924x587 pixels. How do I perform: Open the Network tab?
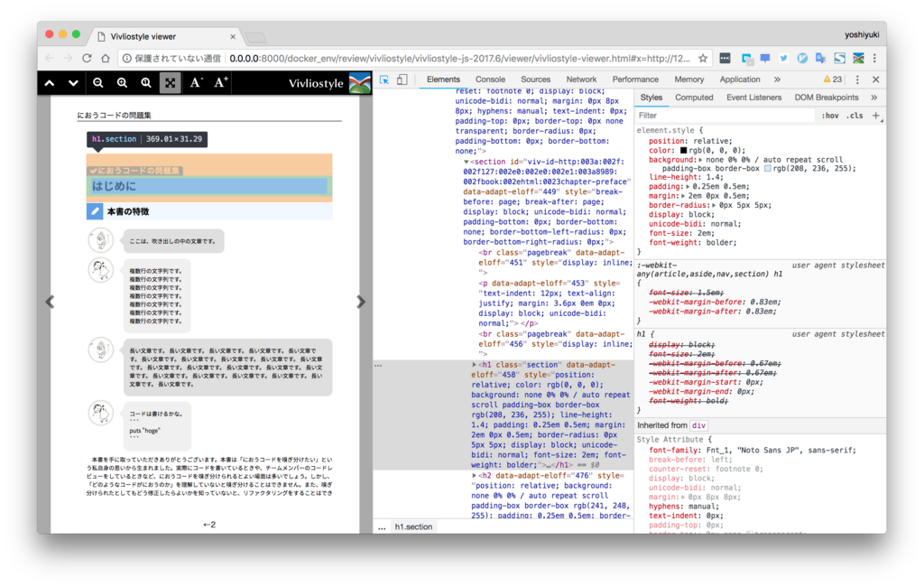click(581, 79)
